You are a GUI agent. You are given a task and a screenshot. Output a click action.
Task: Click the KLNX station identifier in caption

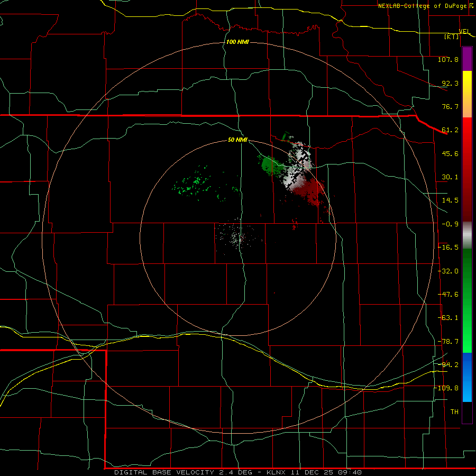(276, 472)
